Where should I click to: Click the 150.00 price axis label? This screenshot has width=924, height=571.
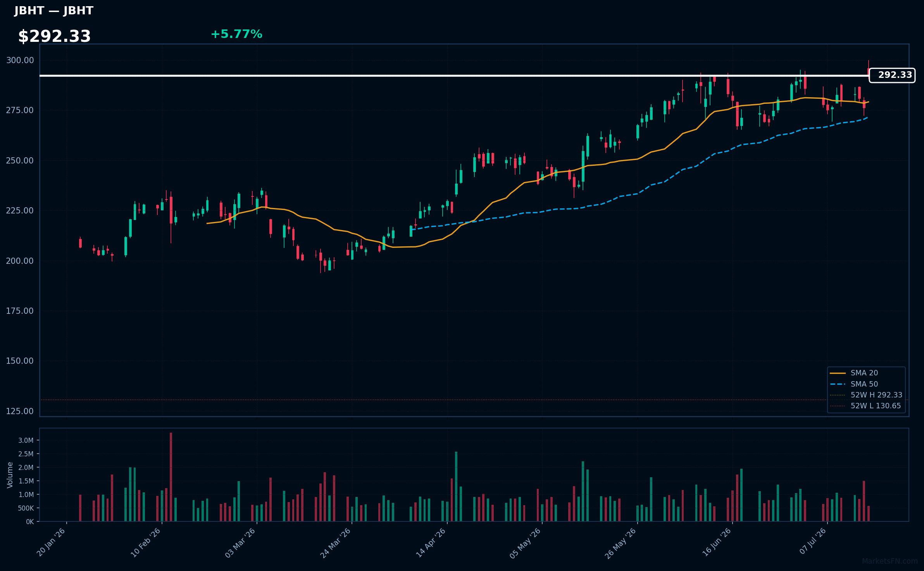20,361
